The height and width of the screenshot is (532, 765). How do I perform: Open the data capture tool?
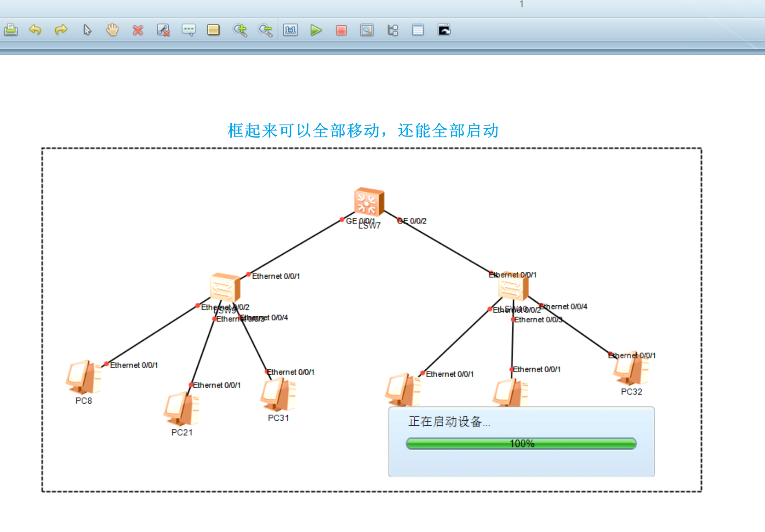pos(367,30)
